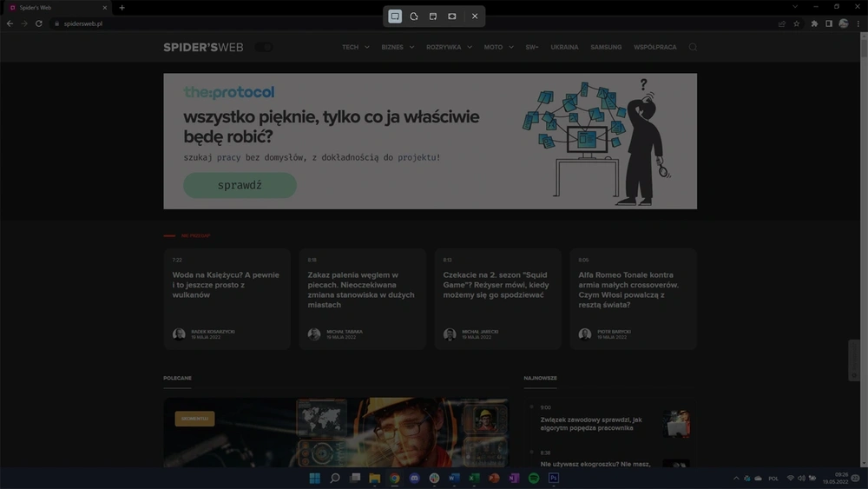Click the Spider's Web logo
868x489 pixels.
tap(203, 47)
